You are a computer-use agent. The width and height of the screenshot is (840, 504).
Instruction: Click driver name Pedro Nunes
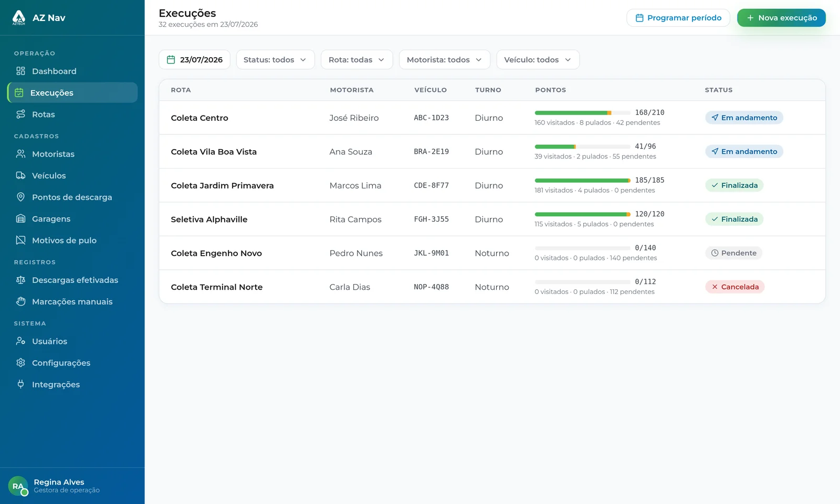tap(356, 253)
